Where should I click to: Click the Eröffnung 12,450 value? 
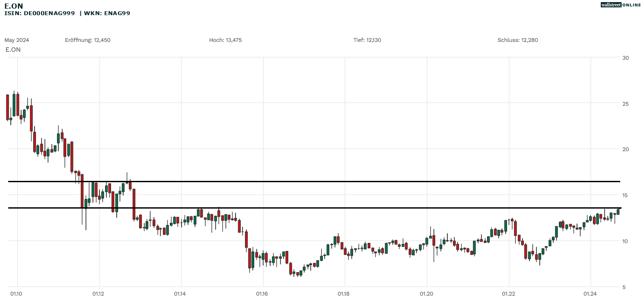pos(88,40)
